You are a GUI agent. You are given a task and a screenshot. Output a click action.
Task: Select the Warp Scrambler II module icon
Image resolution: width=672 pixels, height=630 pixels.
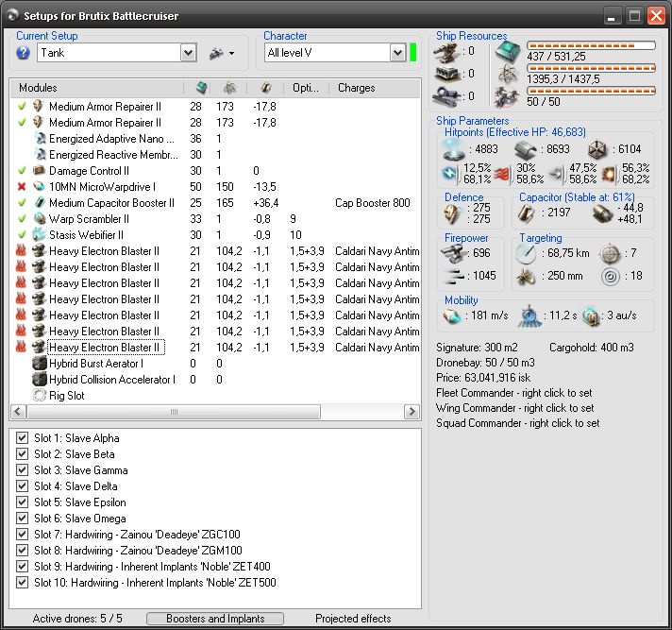(39, 219)
